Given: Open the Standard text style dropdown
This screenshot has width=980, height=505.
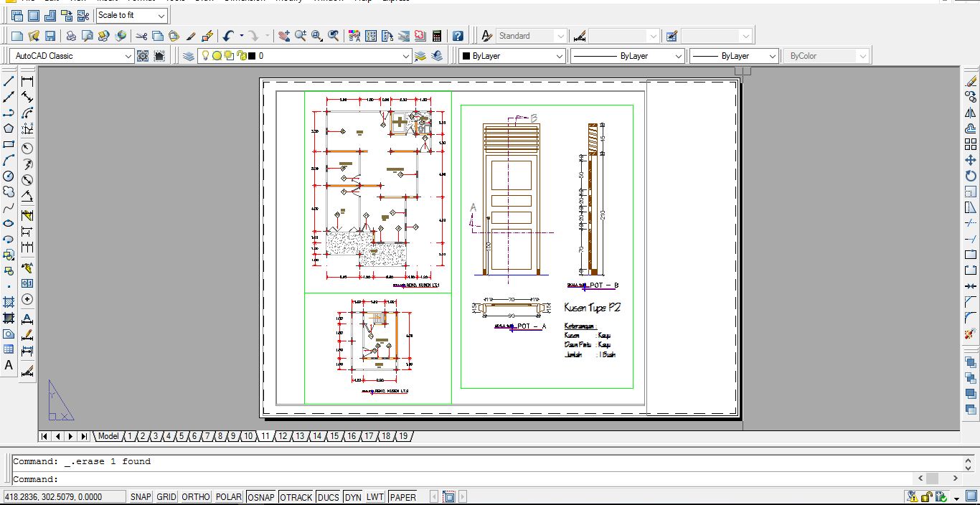Looking at the screenshot, I should [x=560, y=36].
